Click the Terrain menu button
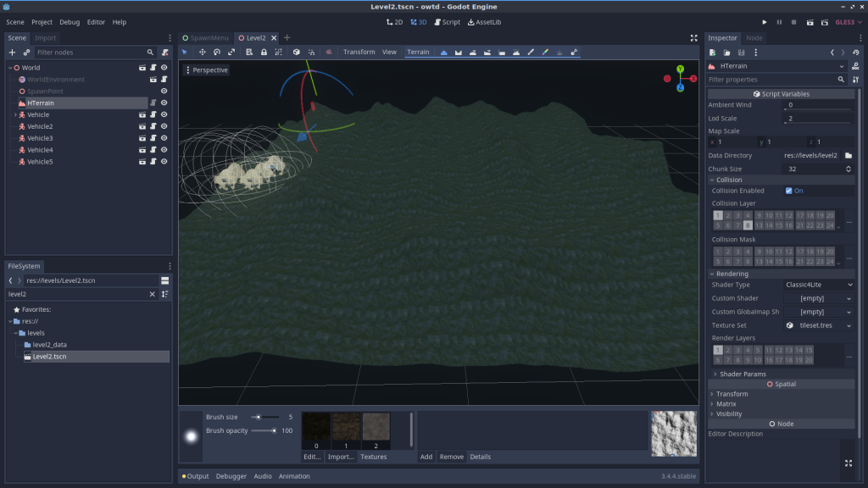 (418, 52)
